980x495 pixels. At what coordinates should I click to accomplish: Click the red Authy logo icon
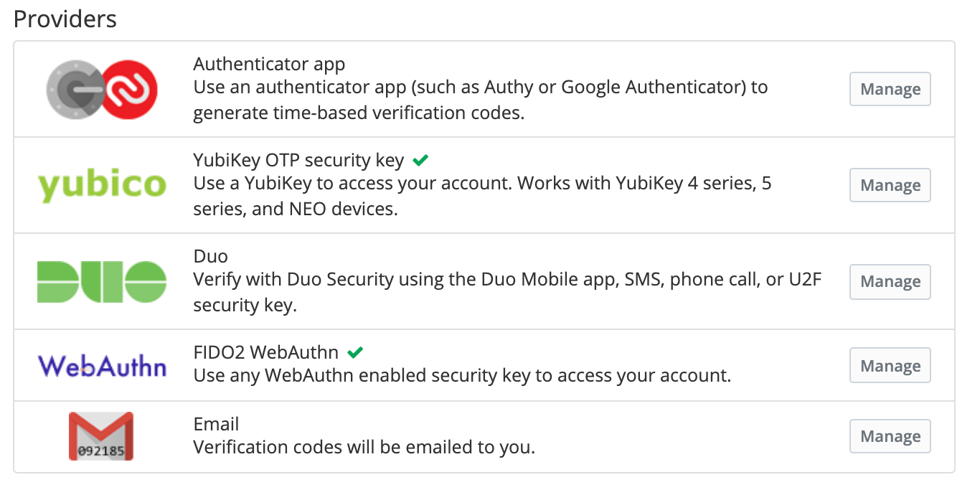[x=129, y=90]
